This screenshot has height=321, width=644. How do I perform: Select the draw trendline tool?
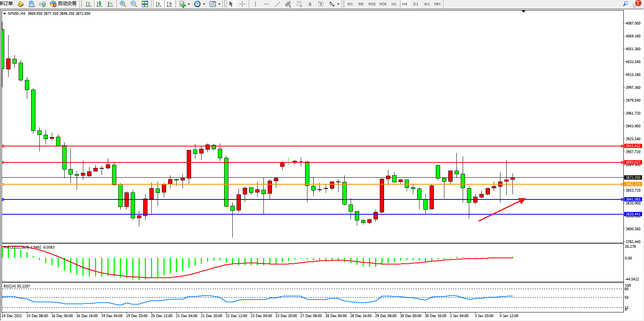coord(277,4)
